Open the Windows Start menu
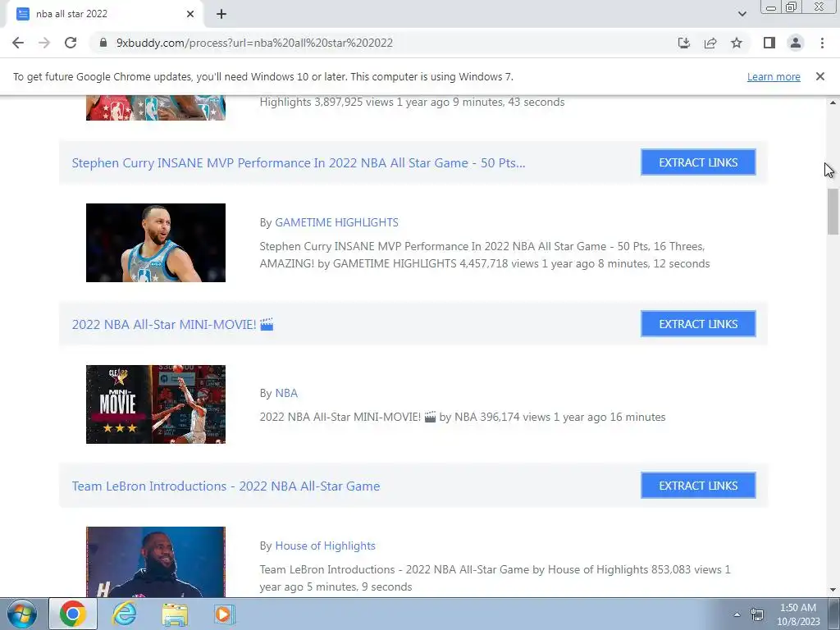840x630 pixels. pos(22,614)
